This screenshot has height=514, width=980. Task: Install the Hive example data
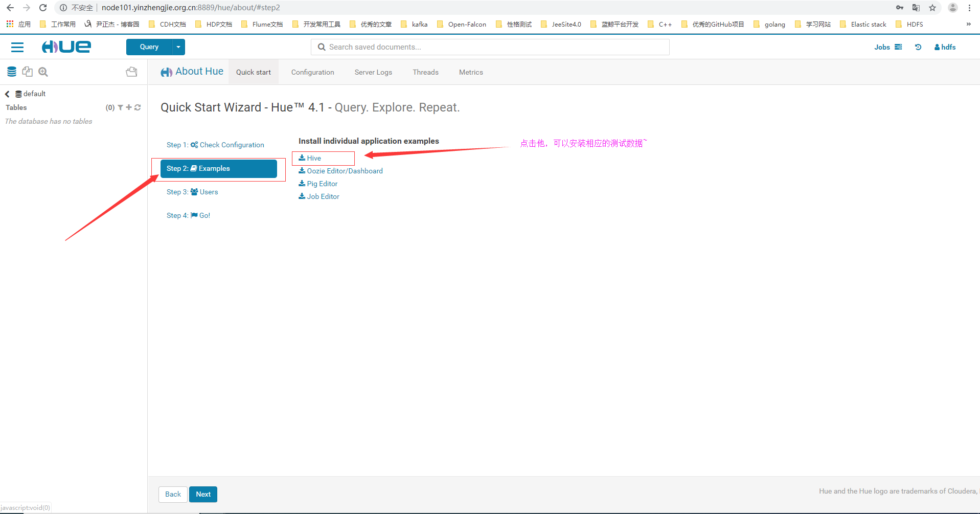click(314, 158)
